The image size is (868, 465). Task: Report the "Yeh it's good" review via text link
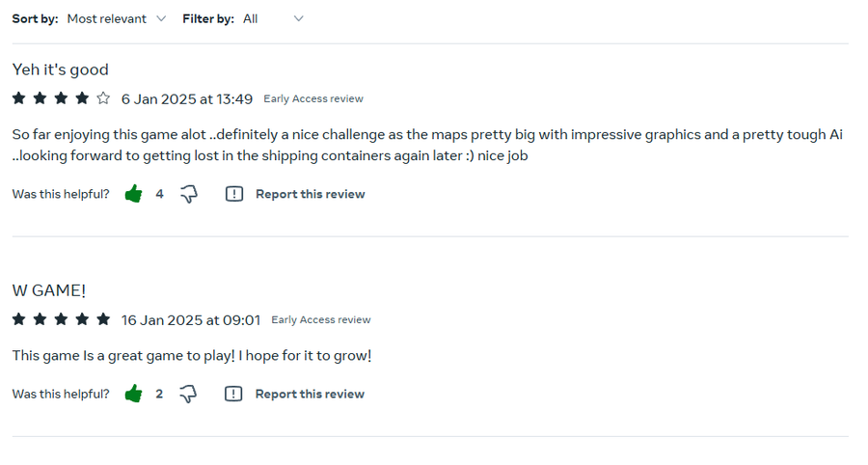coord(310,194)
